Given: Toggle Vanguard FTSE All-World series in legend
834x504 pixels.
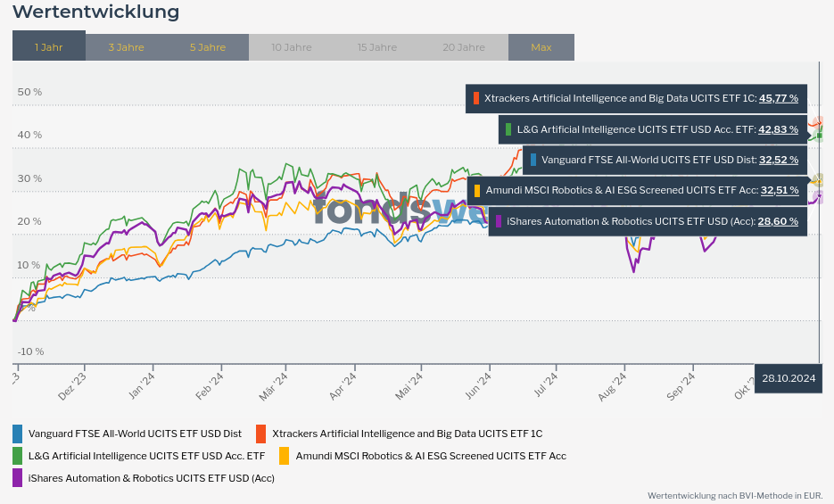Looking at the screenshot, I should (135, 434).
